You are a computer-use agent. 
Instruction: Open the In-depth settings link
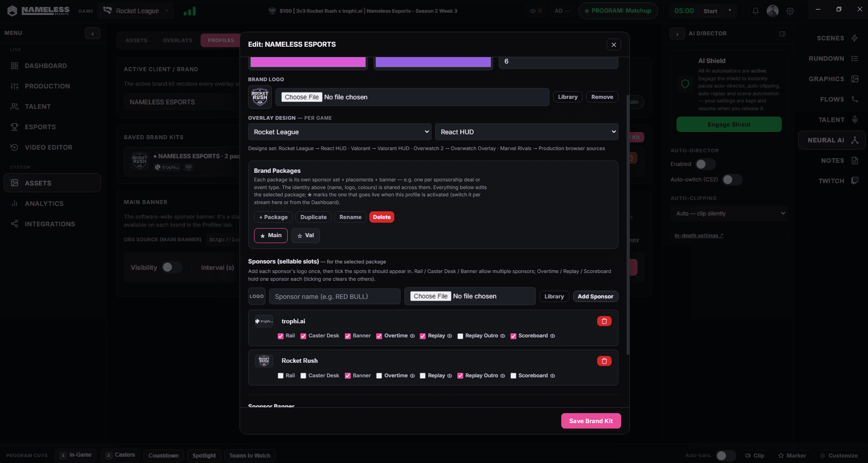click(699, 236)
